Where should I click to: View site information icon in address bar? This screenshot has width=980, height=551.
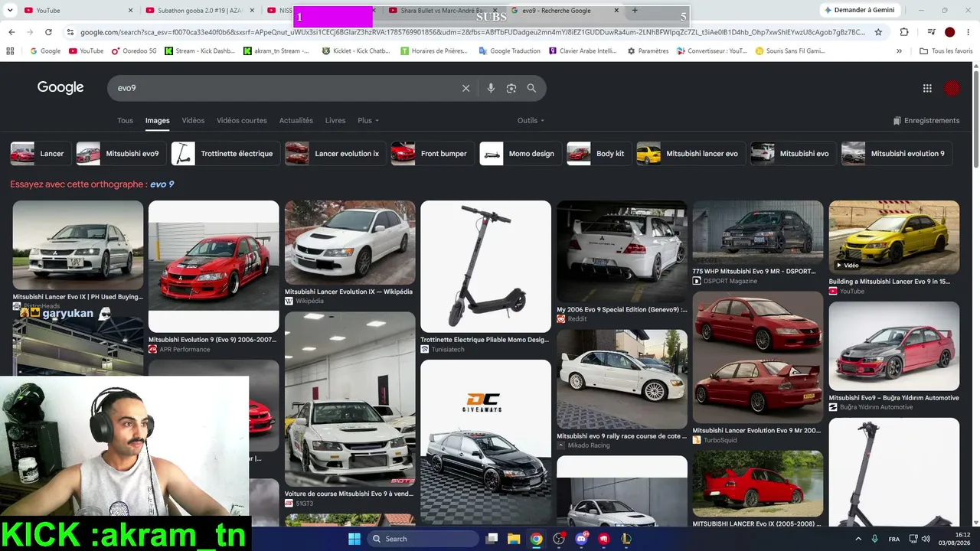70,32
